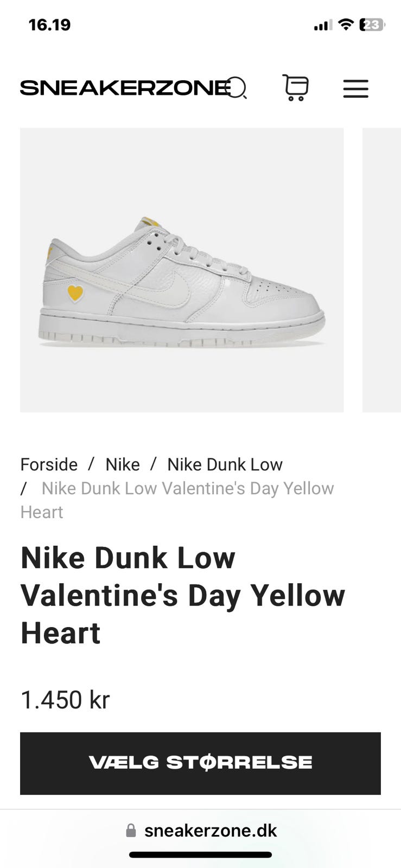Tap the sneakerzone.dk address bar
This screenshot has width=401, height=868.
[201, 831]
